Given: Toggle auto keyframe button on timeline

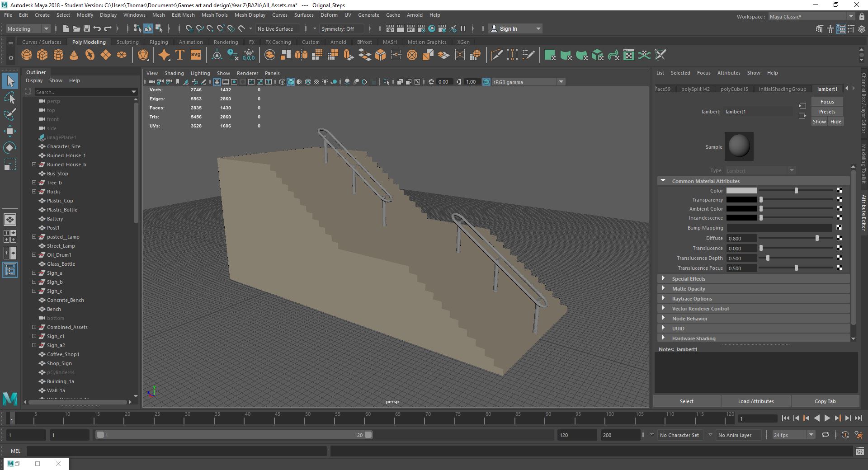Looking at the screenshot, I should pyautogui.click(x=845, y=435).
